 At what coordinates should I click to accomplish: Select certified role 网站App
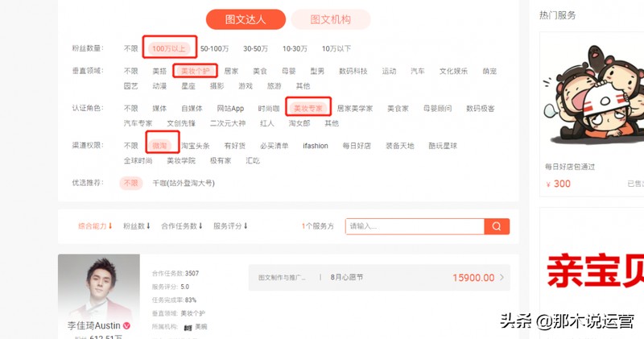[x=230, y=109]
